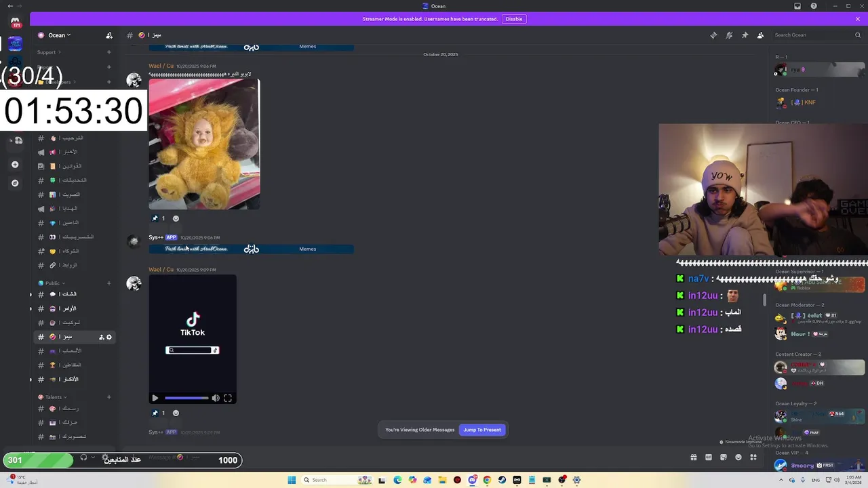Open gift icon in message bar
The image size is (868, 488).
point(694,457)
